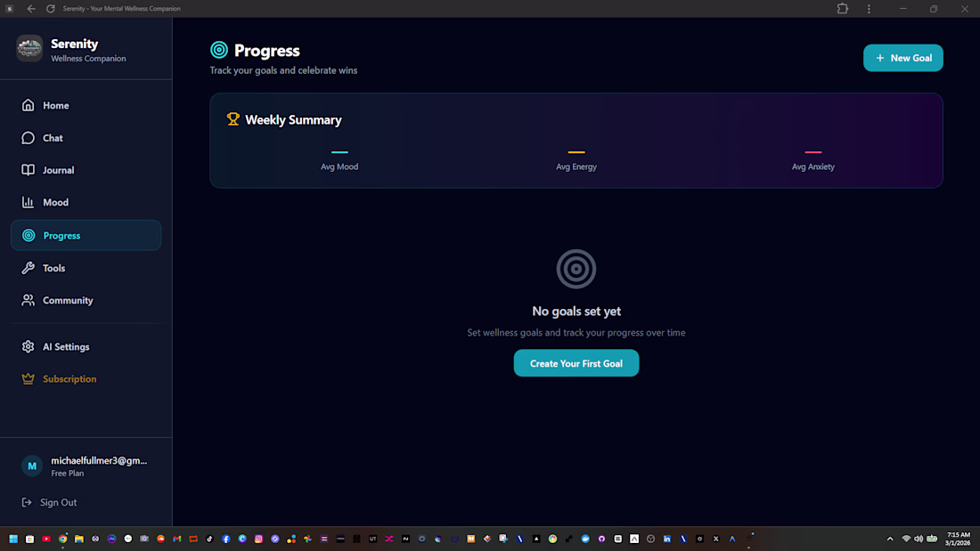Click the taskbar clock showing 7:15 AM

958,539
